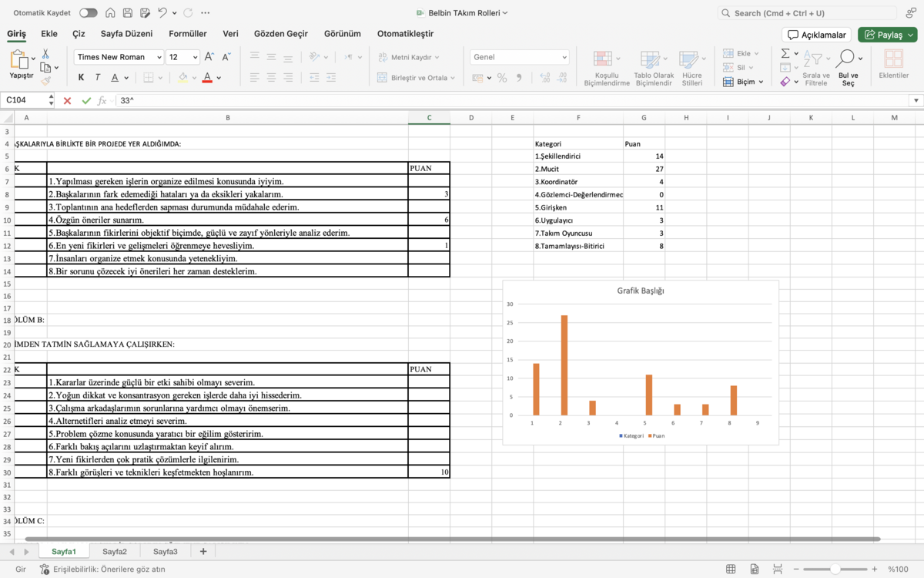The image size is (924, 578).
Task: Toggle align right
Action: [288, 78]
